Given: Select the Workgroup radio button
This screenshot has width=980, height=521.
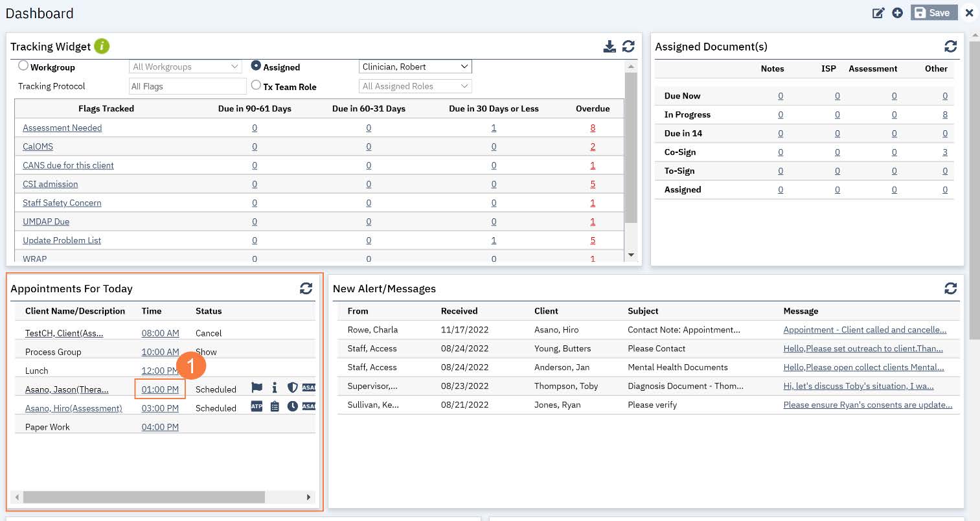Looking at the screenshot, I should (x=23, y=66).
